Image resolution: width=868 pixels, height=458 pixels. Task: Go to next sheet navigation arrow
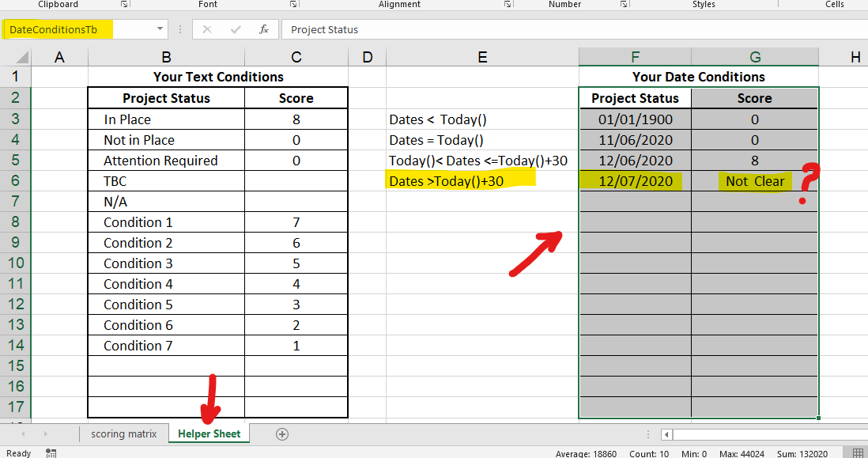tap(45, 433)
